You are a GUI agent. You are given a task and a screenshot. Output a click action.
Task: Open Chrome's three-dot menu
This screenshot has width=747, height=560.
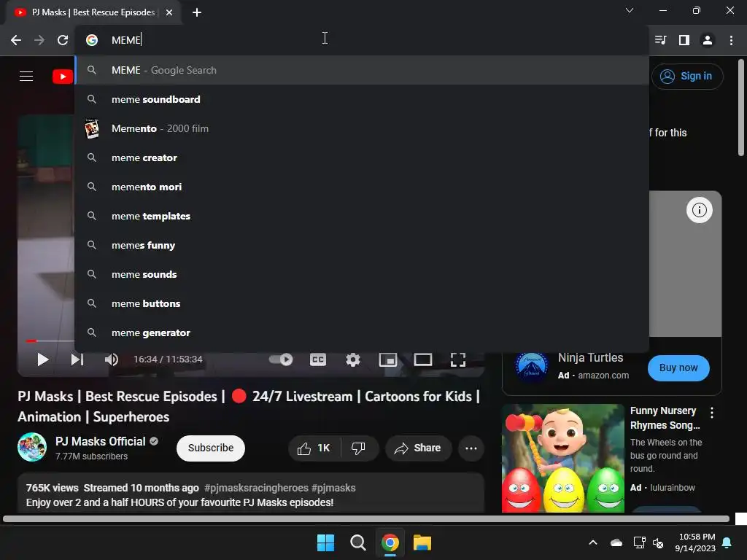[x=731, y=40]
